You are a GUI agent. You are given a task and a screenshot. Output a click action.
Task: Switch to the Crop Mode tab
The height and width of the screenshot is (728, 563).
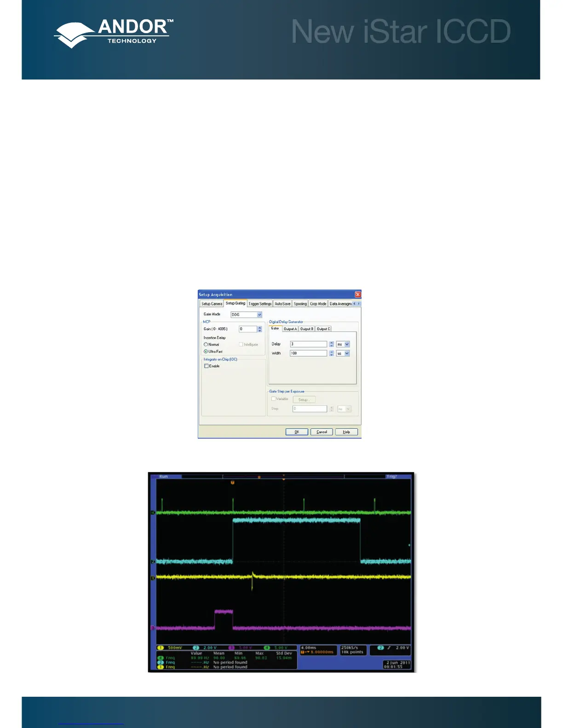(318, 304)
